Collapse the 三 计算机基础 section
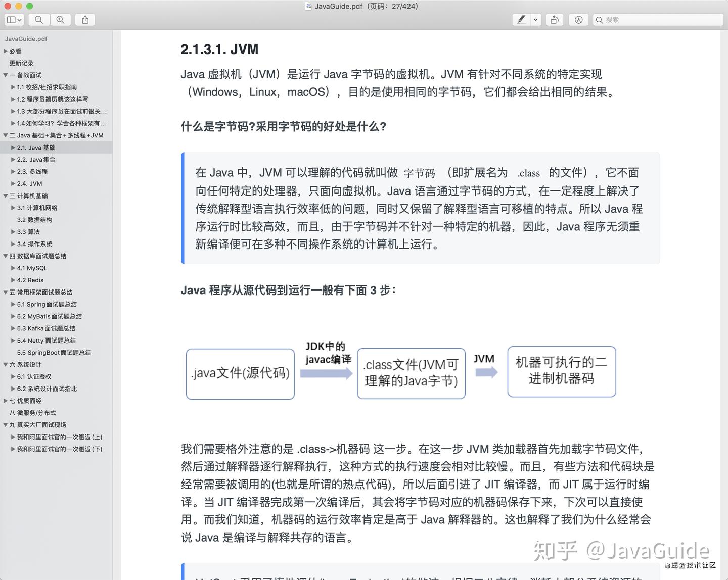Screen dimensions: 728x580 coord(6,196)
